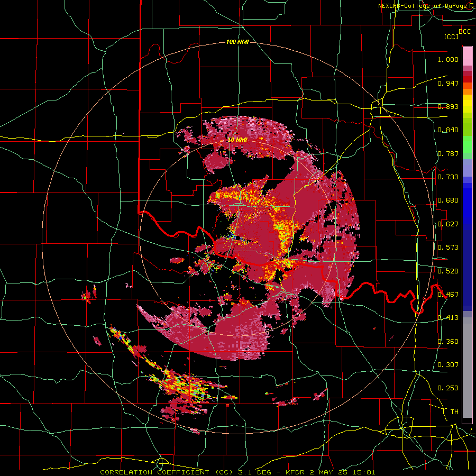Click the TH threshold legend label
The image size is (476, 476).
point(454,412)
